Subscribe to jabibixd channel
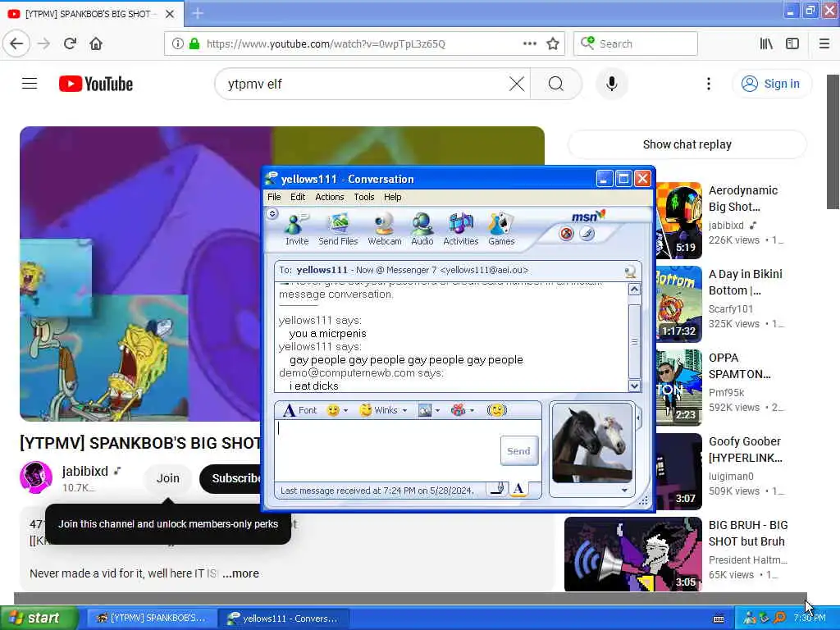The height and width of the screenshot is (630, 840). [231, 478]
